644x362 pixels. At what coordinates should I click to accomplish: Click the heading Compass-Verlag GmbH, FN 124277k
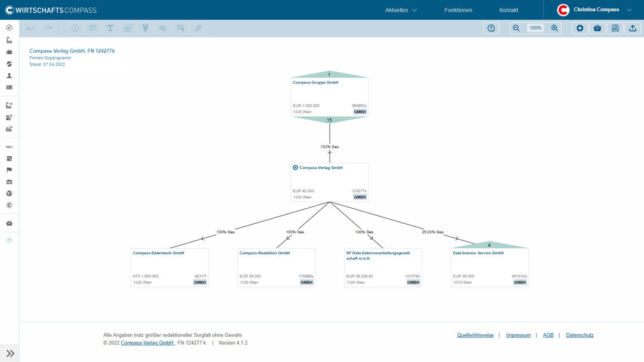(72, 51)
